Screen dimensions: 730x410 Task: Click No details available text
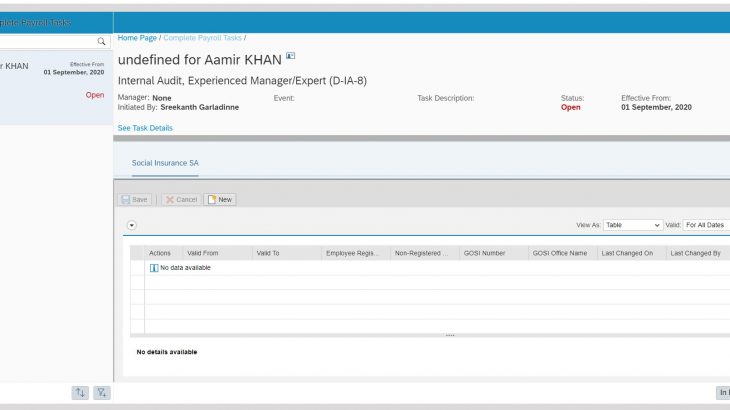tap(167, 352)
